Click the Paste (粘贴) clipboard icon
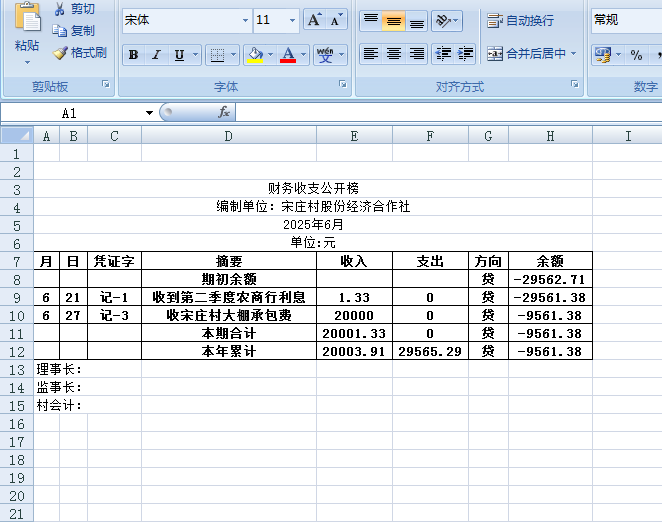Screen dimensions: 662x522 [27, 21]
